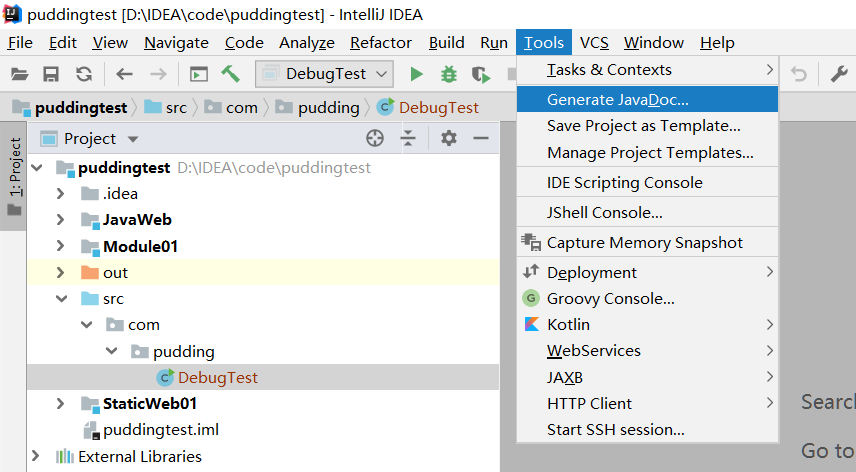
Task: Select Generate JavaDoc... menu entry
Action: pos(647,99)
